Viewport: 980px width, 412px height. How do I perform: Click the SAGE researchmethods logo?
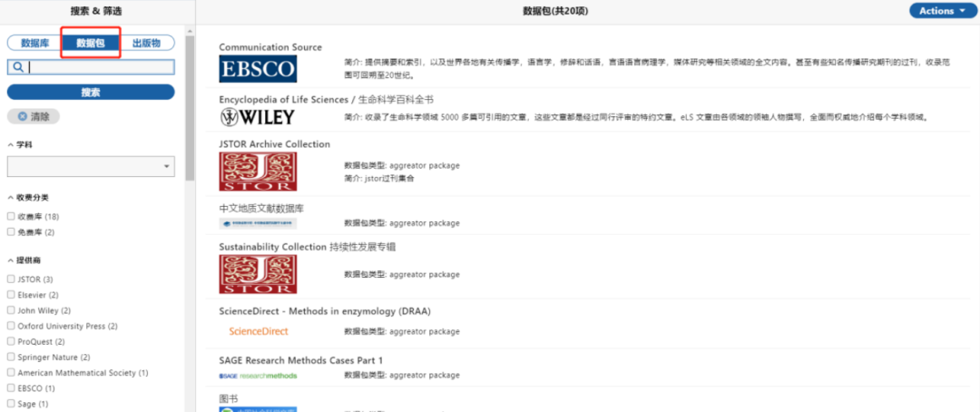(258, 376)
